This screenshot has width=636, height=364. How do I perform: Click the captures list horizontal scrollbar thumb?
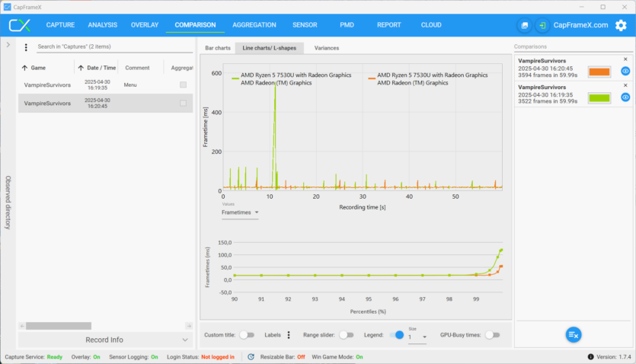point(59,326)
